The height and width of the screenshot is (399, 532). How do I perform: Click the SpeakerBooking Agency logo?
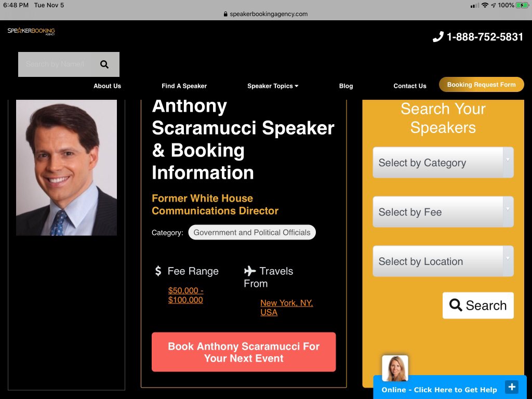[31, 31]
